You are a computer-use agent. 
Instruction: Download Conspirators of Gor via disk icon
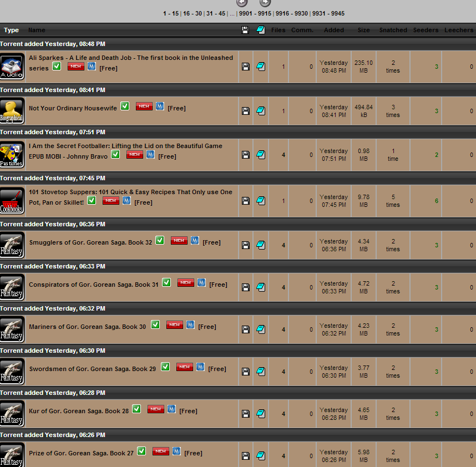[x=246, y=287]
